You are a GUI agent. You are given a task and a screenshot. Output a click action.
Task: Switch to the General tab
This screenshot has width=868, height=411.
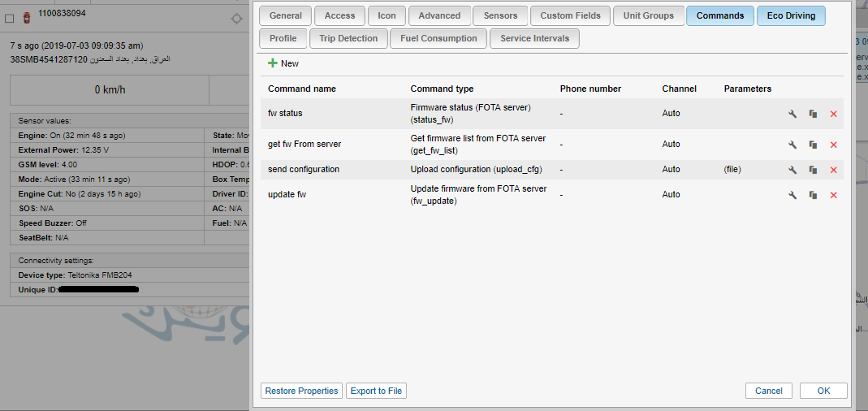tap(285, 15)
